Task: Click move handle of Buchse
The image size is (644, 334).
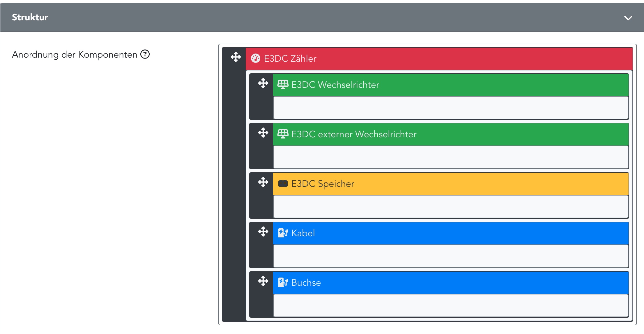Action: coord(263,281)
